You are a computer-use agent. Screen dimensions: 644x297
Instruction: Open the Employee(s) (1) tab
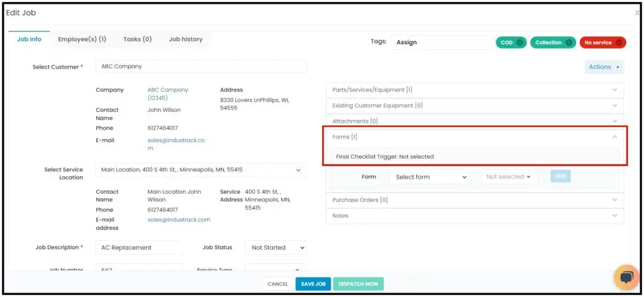click(x=82, y=40)
